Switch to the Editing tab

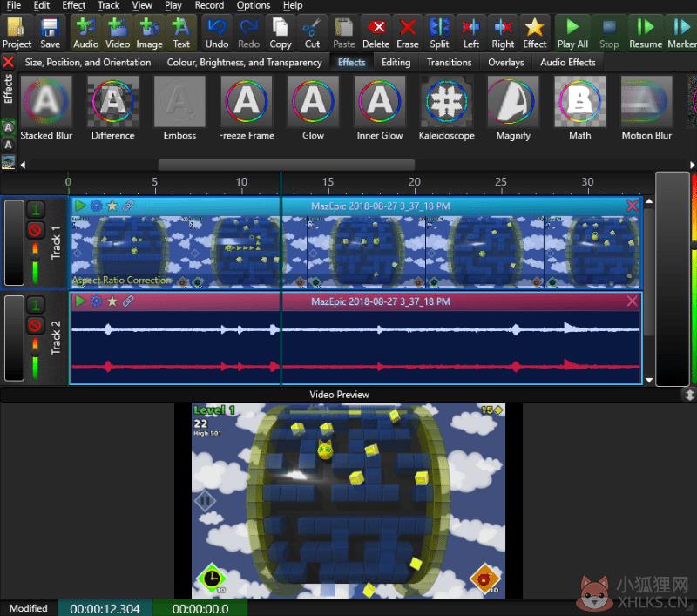[x=396, y=62]
